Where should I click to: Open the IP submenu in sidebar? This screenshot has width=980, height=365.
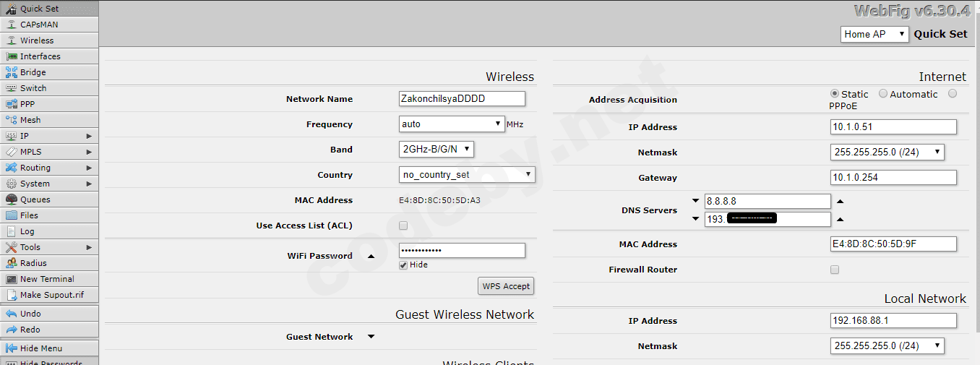pyautogui.click(x=49, y=136)
